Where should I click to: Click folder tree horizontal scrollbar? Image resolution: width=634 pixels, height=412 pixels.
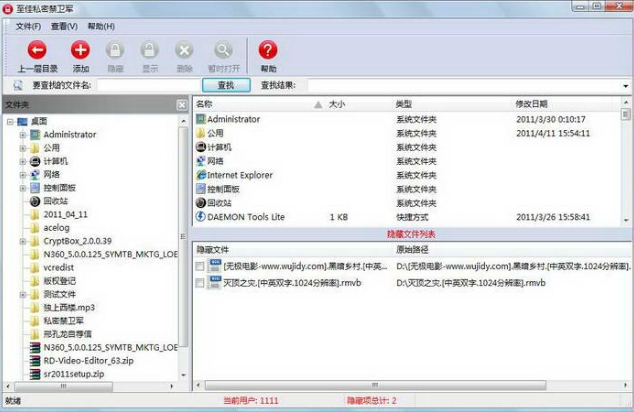pyautogui.click(x=63, y=387)
